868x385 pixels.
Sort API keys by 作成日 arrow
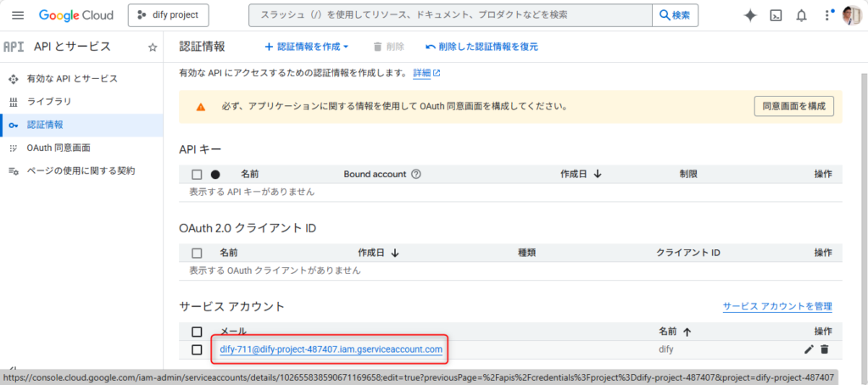click(598, 174)
